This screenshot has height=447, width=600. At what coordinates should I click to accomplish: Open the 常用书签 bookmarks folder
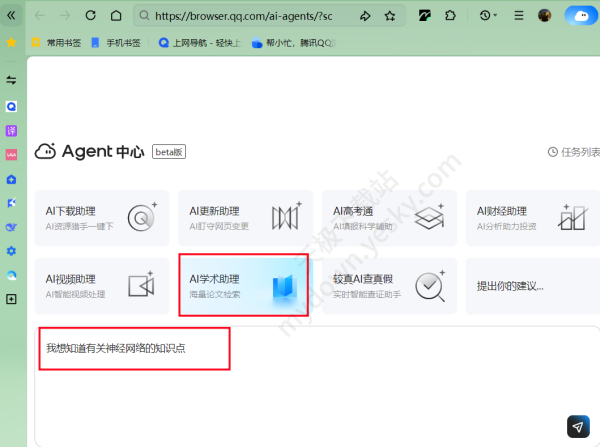[54, 43]
